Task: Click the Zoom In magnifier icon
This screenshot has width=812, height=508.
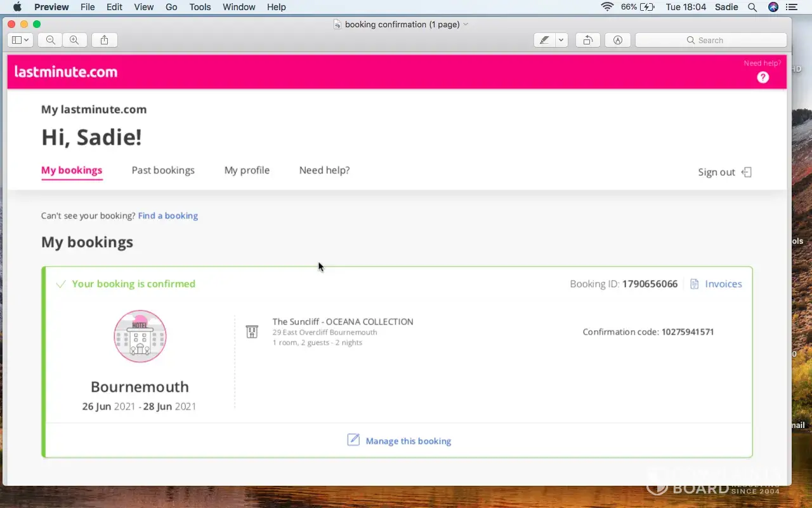Action: tap(74, 40)
